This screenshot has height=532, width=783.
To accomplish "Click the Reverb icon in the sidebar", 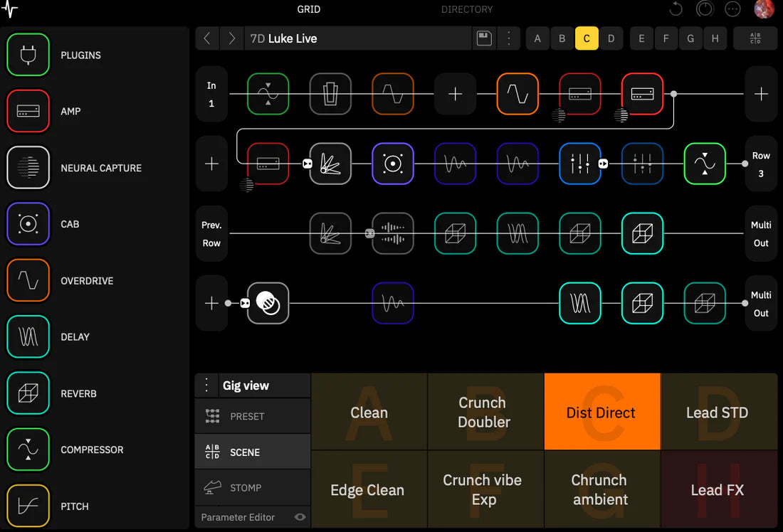I will (x=28, y=393).
